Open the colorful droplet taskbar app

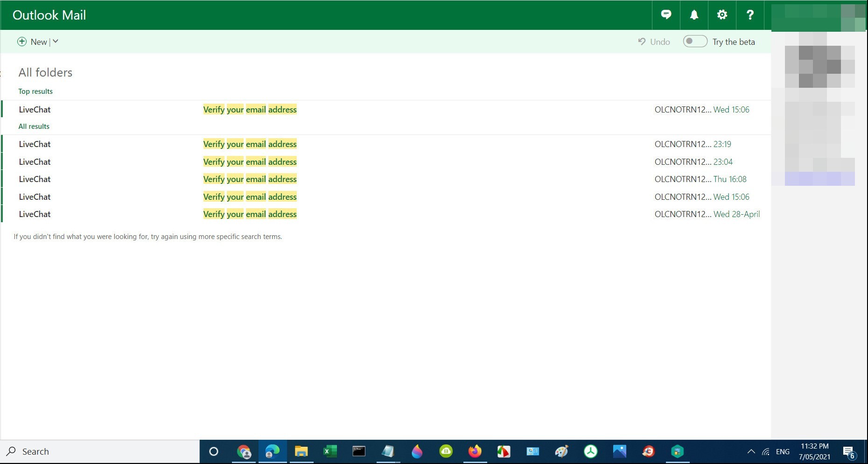(417, 451)
